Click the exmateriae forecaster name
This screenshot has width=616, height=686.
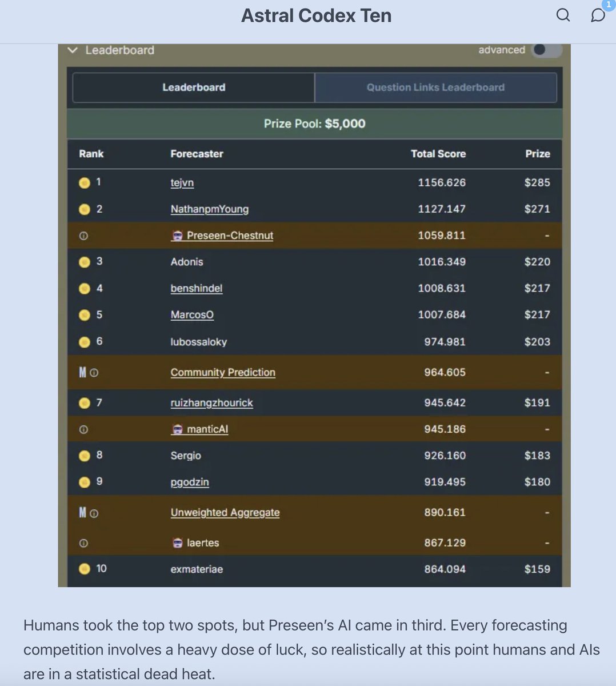197,569
